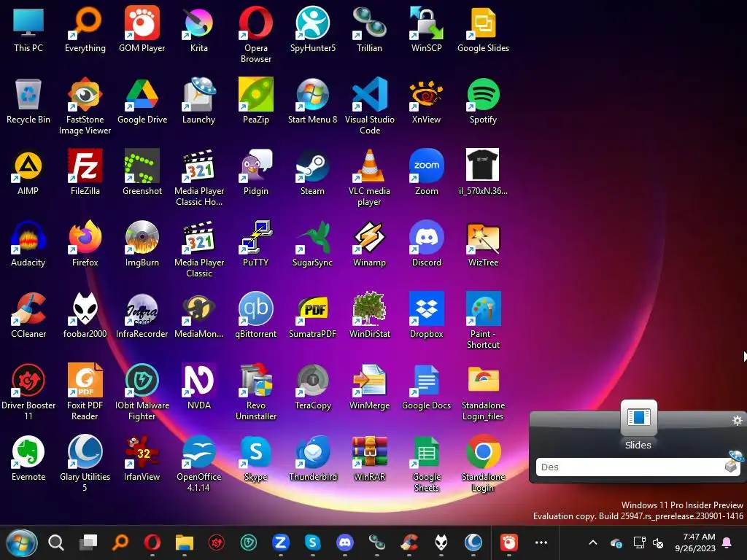Show taskbar overflow apps with ellipsis

pyautogui.click(x=541, y=542)
